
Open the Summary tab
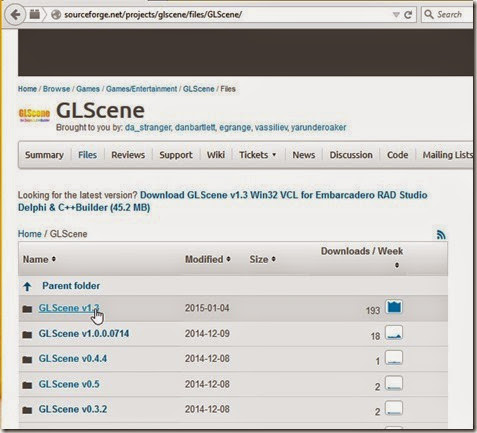[44, 155]
